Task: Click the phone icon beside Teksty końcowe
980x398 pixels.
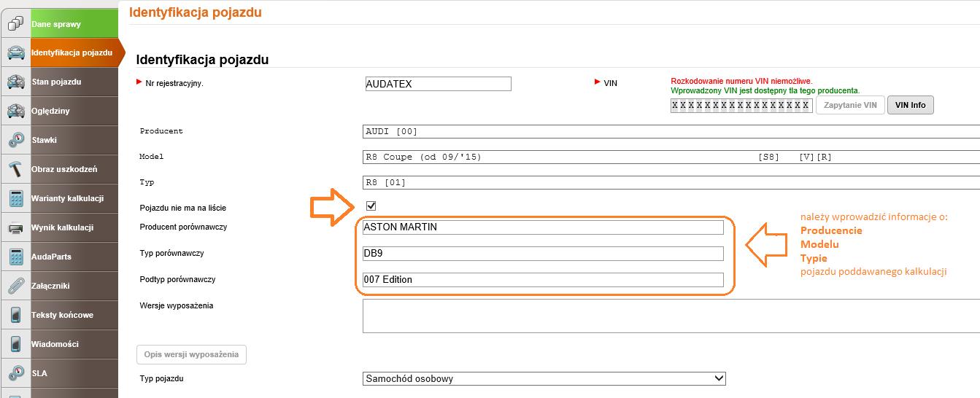Action: 15,315
